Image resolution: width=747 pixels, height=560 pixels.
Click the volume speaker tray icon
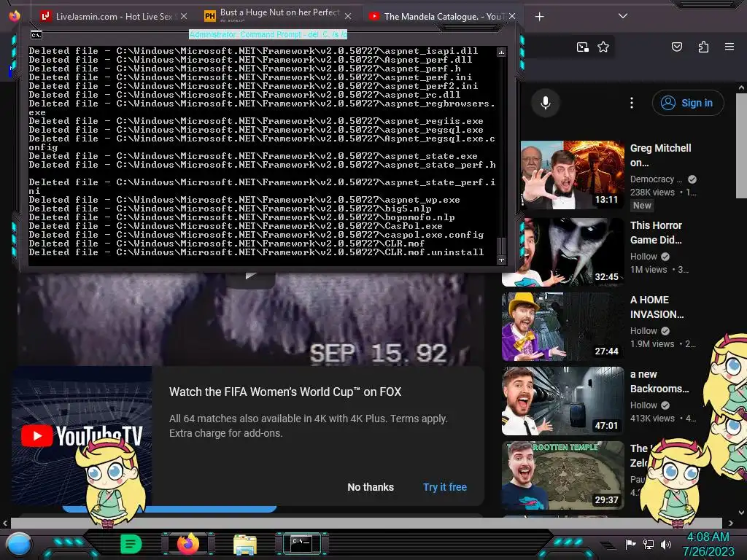click(666, 544)
